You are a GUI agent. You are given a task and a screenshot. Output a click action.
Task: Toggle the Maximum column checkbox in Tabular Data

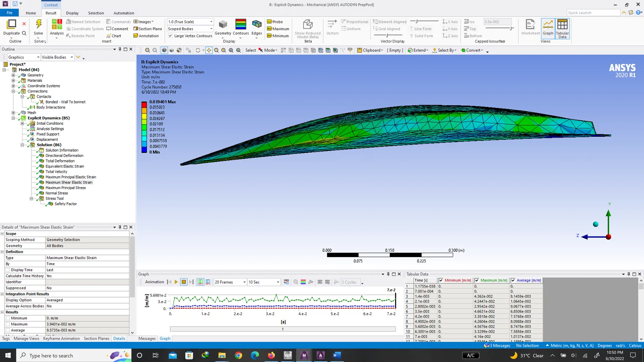tap(477, 280)
